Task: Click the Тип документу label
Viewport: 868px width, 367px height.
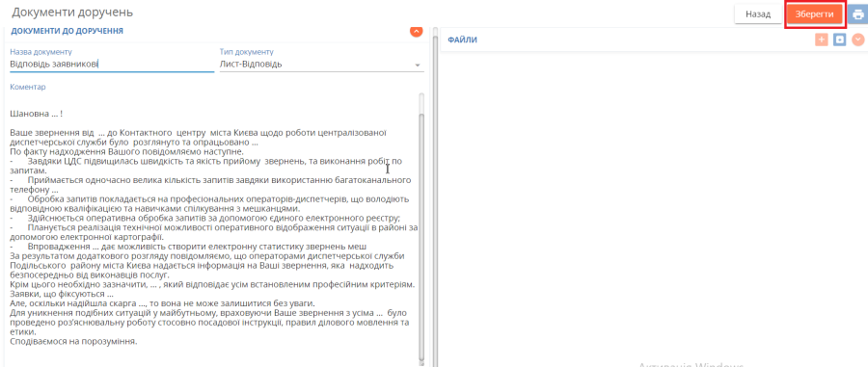Action: [x=246, y=52]
